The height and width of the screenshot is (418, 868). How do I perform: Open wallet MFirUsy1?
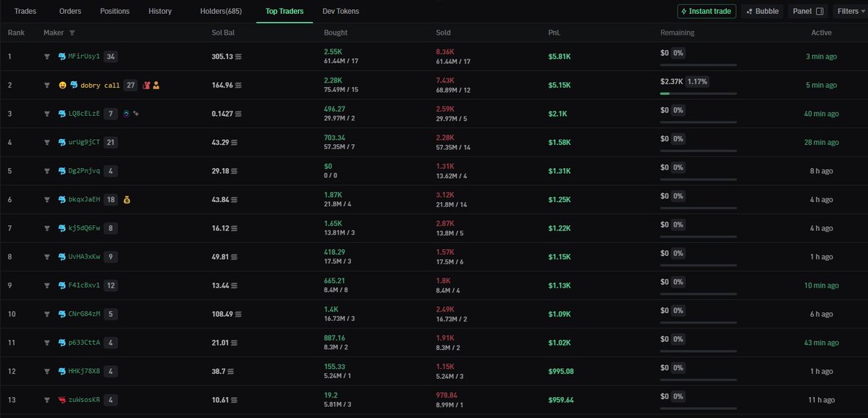(84, 57)
